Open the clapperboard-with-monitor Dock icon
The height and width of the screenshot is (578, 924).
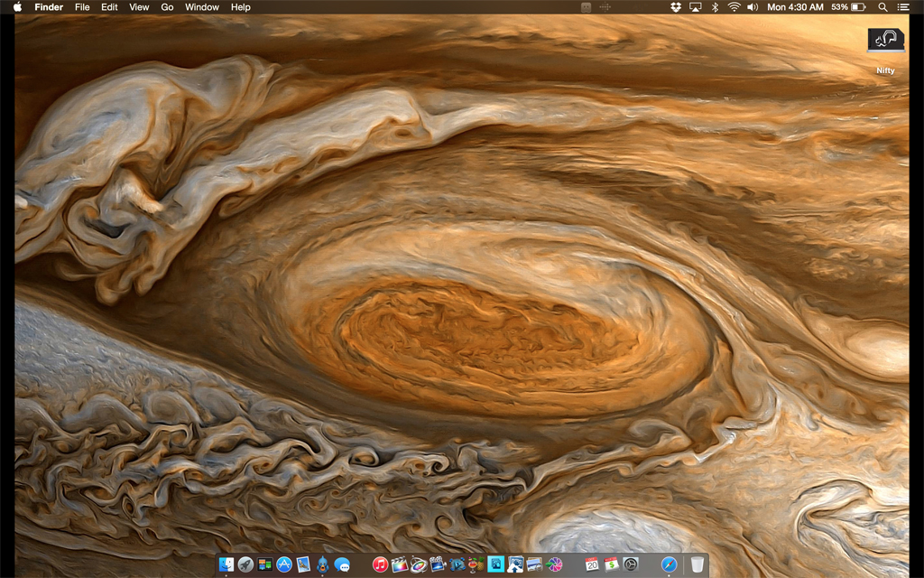point(438,564)
